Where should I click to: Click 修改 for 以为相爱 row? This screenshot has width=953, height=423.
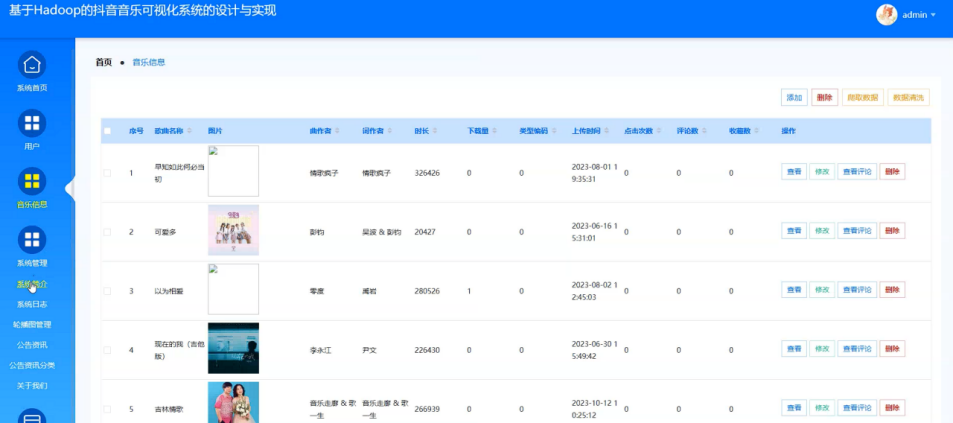point(822,289)
